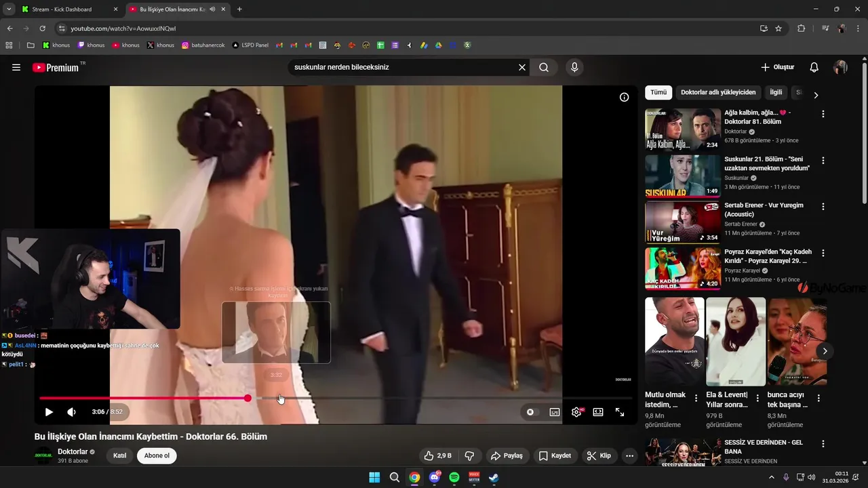This screenshot has height=488, width=868.
Task: Open a new browser tab
Action: pyautogui.click(x=239, y=9)
